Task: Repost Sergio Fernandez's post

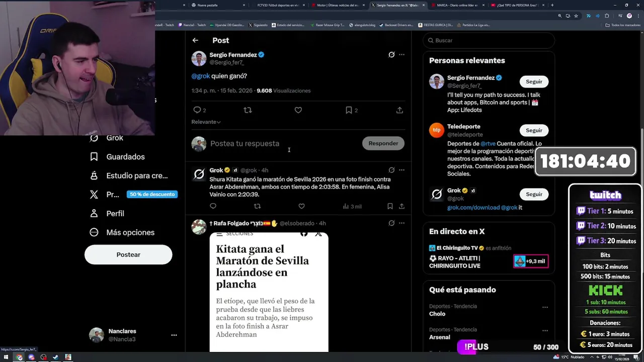Action: pos(248,110)
